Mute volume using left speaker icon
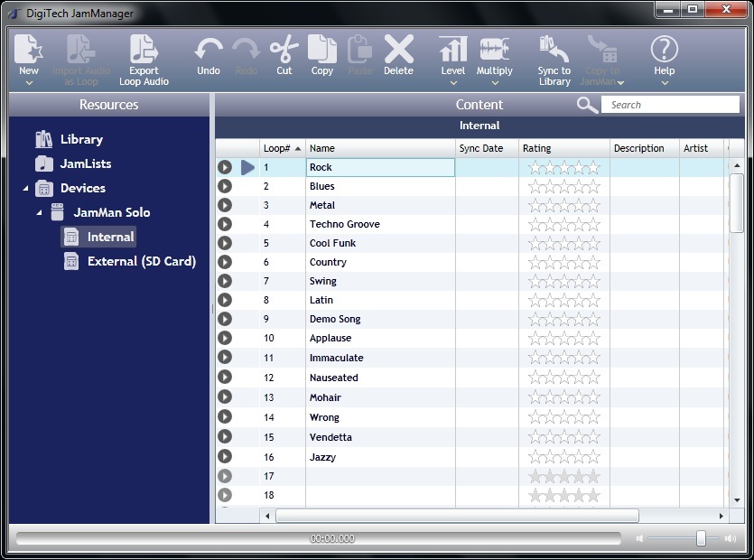Image resolution: width=754 pixels, height=560 pixels. coord(639,538)
